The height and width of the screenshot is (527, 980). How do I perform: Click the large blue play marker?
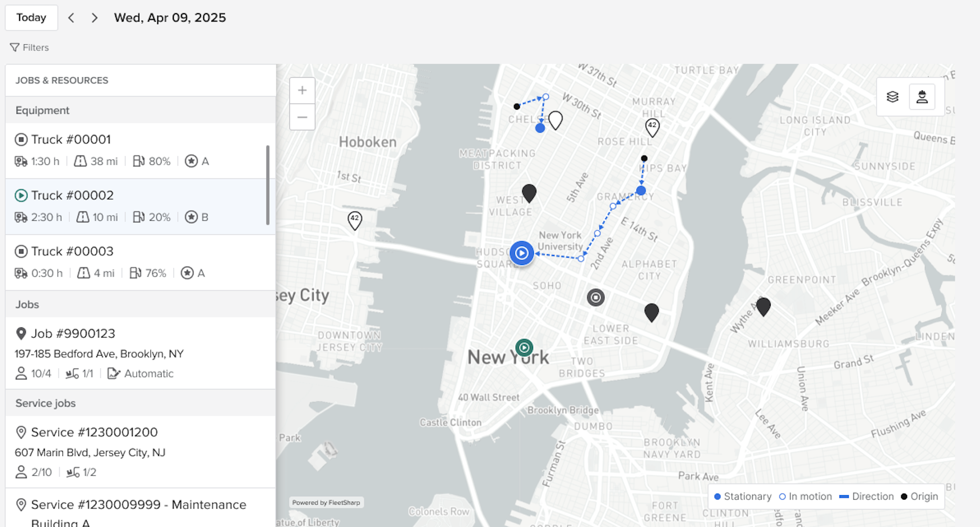[521, 253]
